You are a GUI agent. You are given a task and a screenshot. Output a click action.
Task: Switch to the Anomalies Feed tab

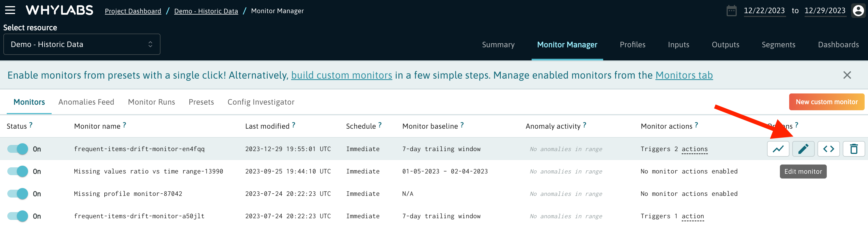(x=86, y=102)
